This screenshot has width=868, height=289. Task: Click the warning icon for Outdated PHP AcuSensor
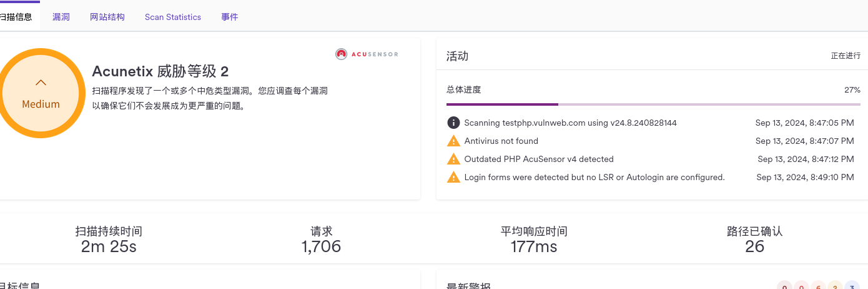(x=453, y=159)
